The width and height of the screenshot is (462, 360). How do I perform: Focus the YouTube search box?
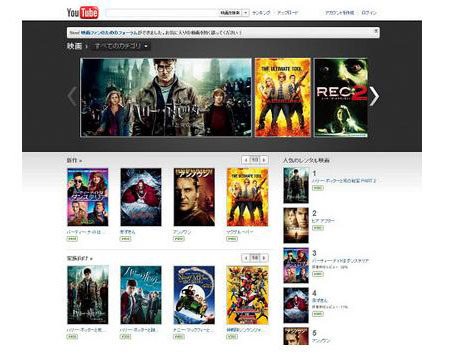point(162,13)
